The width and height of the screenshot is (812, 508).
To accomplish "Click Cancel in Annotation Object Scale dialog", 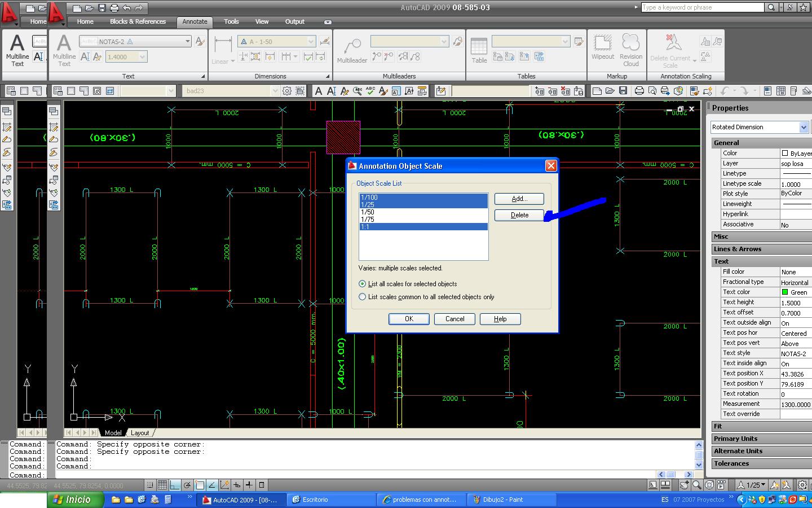I will point(454,319).
